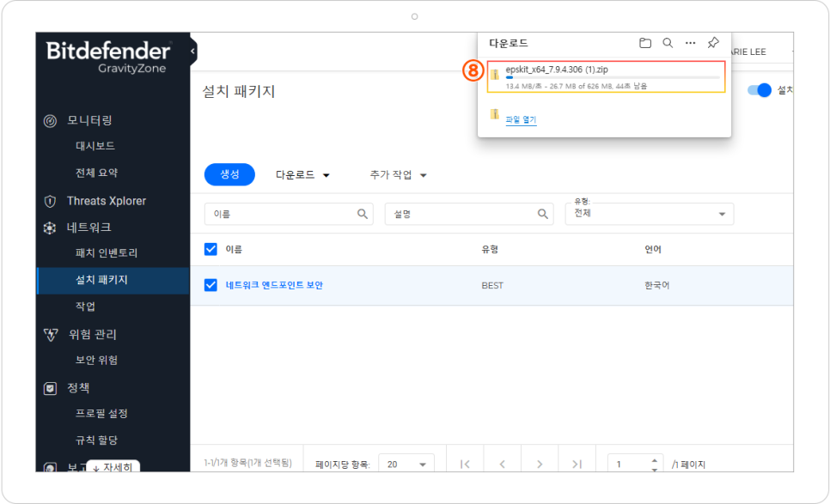This screenshot has height=504, width=830.
Task: Open 패치 인벤토리 in sidebar
Action: 107,252
